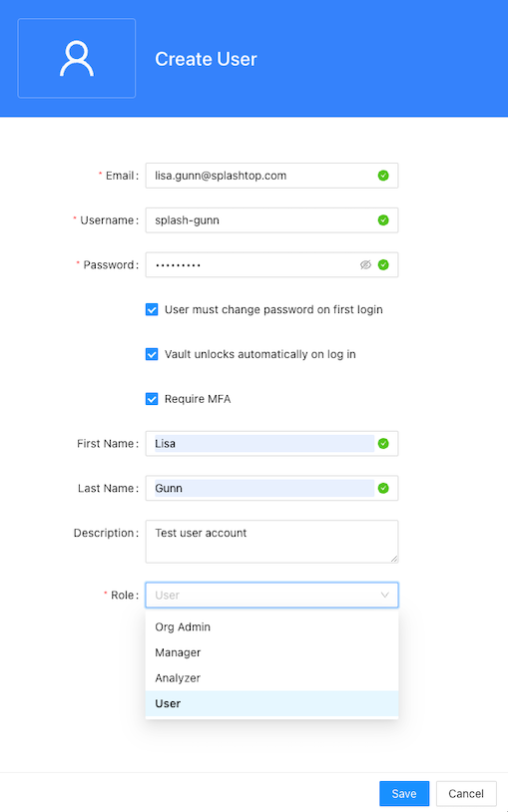Toggle password visibility eye icon
This screenshot has width=508, height=812.
(365, 264)
